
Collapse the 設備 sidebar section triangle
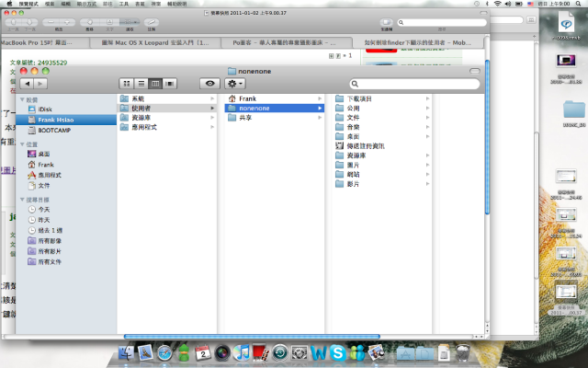[22, 99]
